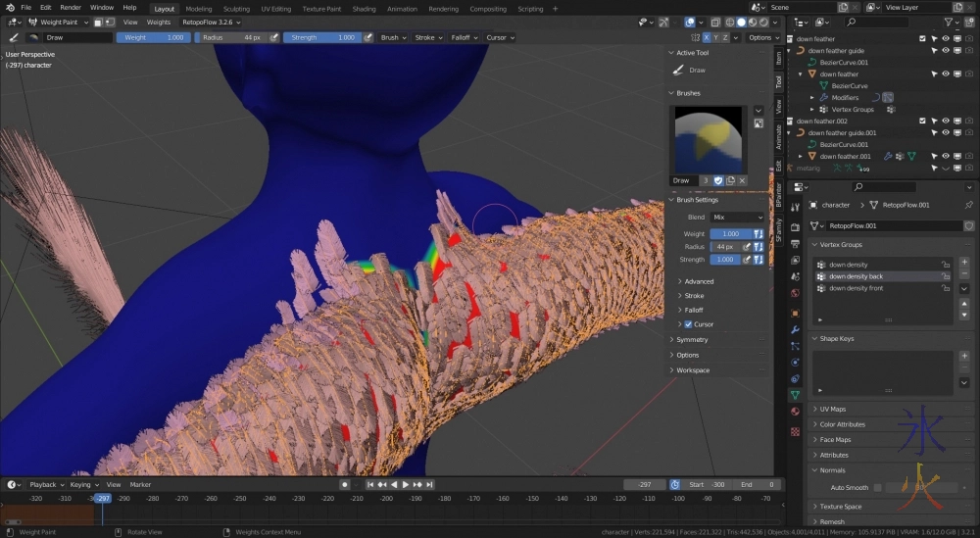Open the Material properties tab
Image resolution: width=980 pixels, height=538 pixels.
click(x=795, y=412)
